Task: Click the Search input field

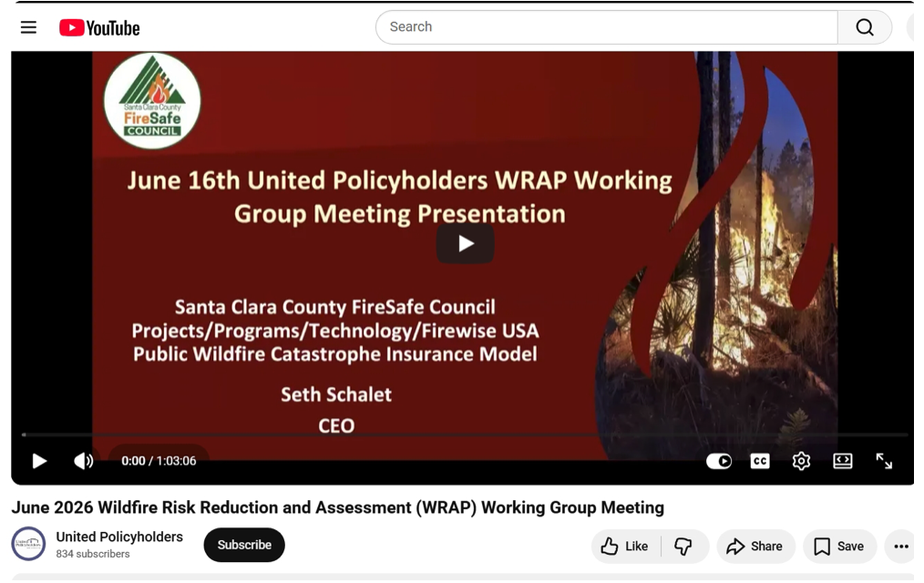Action: pos(606,27)
